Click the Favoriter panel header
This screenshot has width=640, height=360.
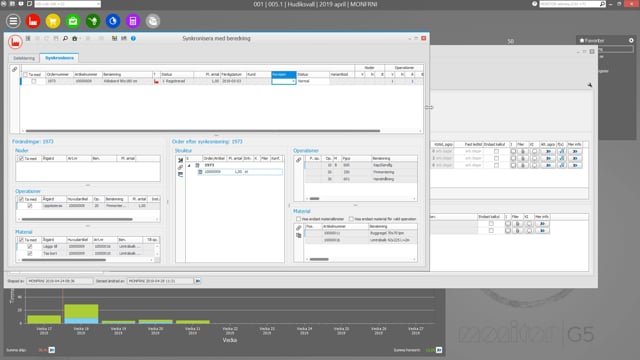coord(606,40)
